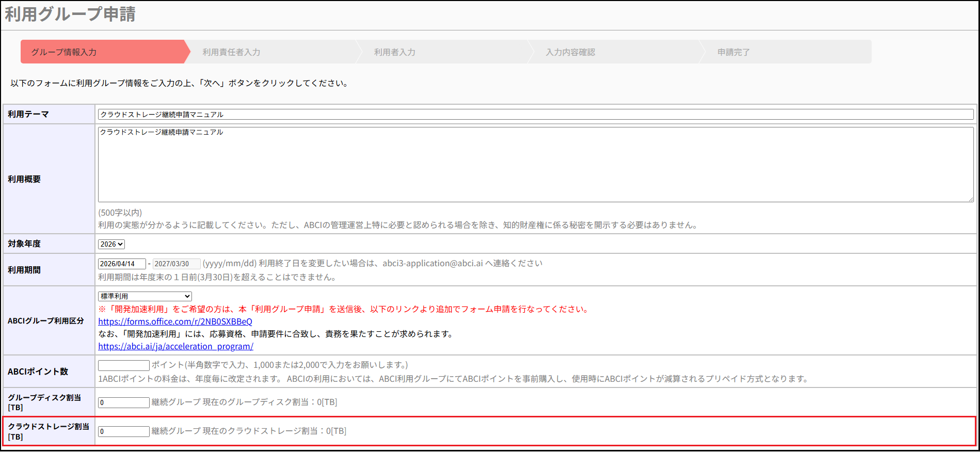Click the 利用テーマ text field

pos(535,115)
